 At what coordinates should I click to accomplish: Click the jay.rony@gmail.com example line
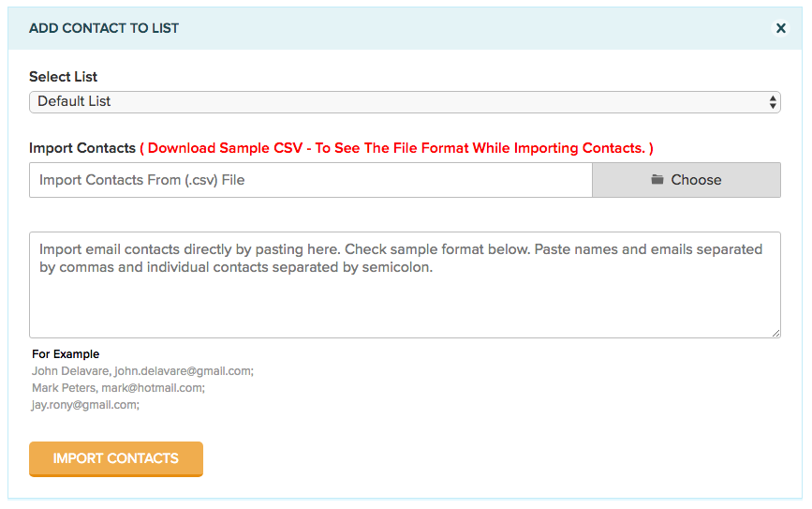(x=85, y=405)
